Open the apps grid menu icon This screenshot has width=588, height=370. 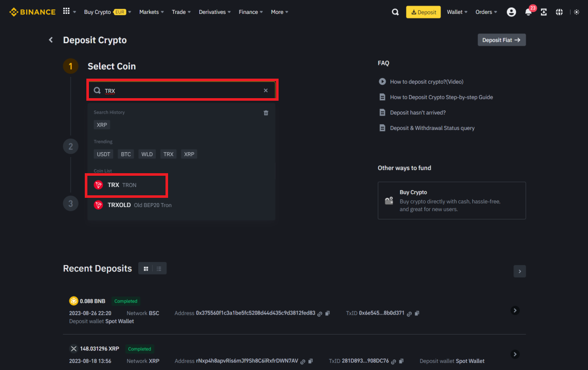pyautogui.click(x=66, y=11)
